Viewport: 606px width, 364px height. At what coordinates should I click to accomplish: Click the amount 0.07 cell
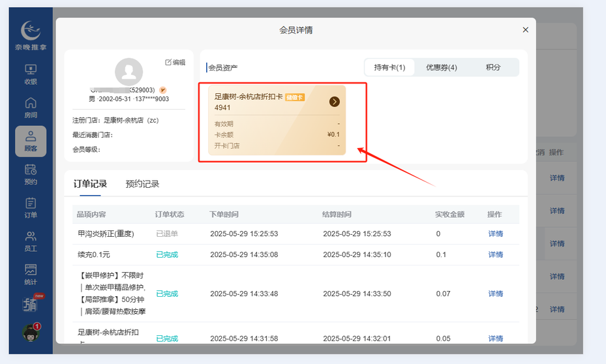pos(443,294)
